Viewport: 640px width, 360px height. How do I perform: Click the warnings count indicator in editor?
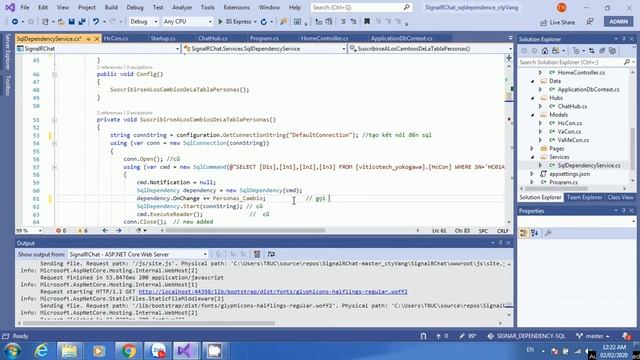[x=83, y=231]
